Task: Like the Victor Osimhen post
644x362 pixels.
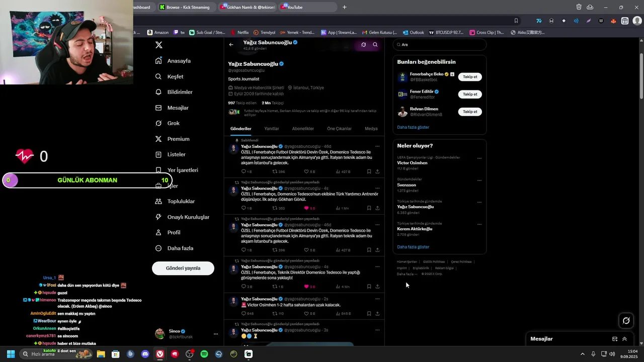Action: pyautogui.click(x=306, y=314)
